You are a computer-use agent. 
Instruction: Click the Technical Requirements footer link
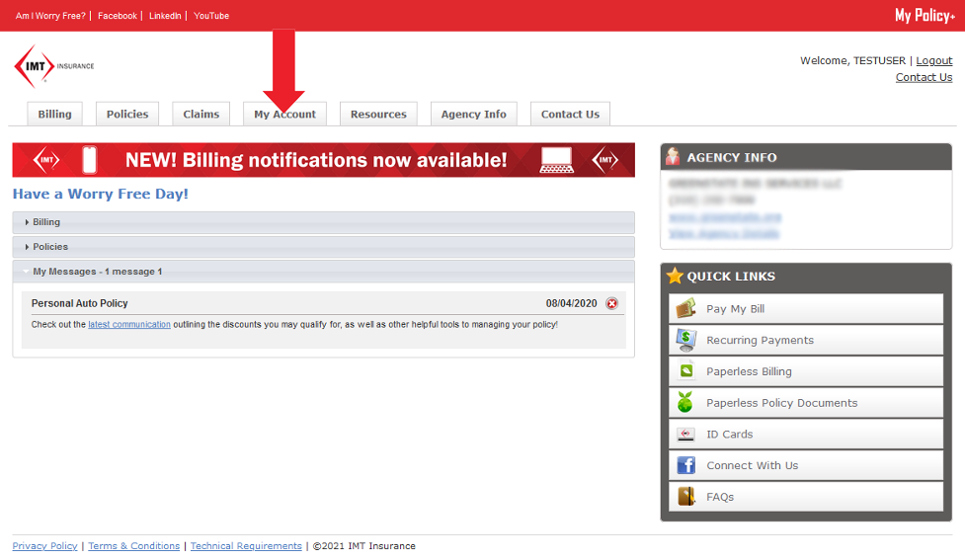point(246,546)
